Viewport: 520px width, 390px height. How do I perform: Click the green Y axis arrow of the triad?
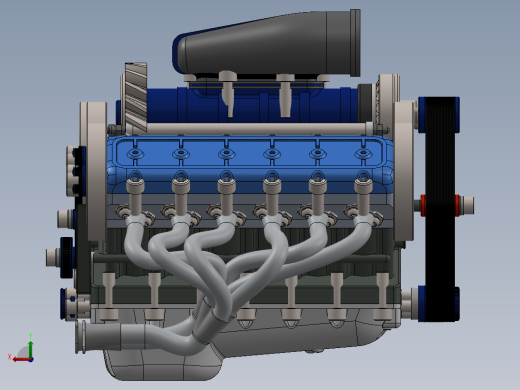[x=31, y=349]
